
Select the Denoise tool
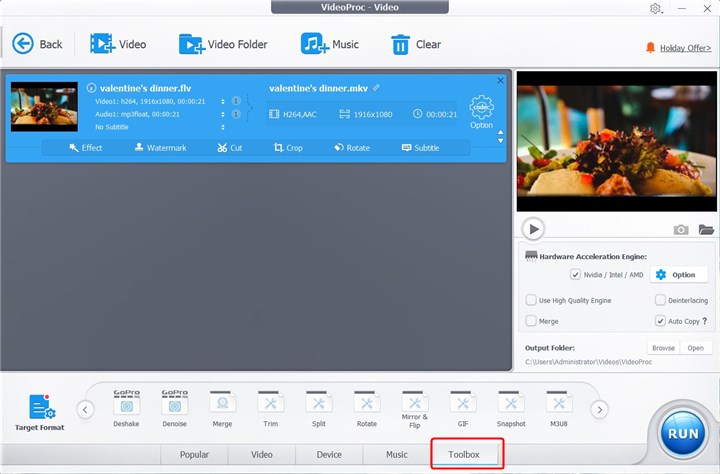click(x=174, y=408)
